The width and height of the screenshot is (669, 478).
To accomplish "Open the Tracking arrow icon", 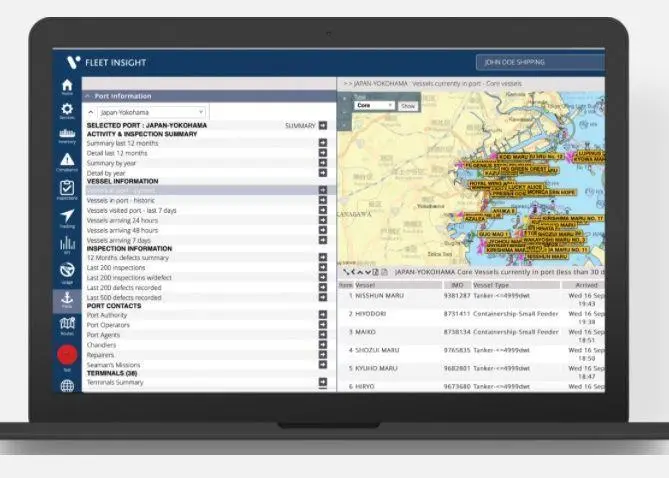I will click(x=67, y=219).
